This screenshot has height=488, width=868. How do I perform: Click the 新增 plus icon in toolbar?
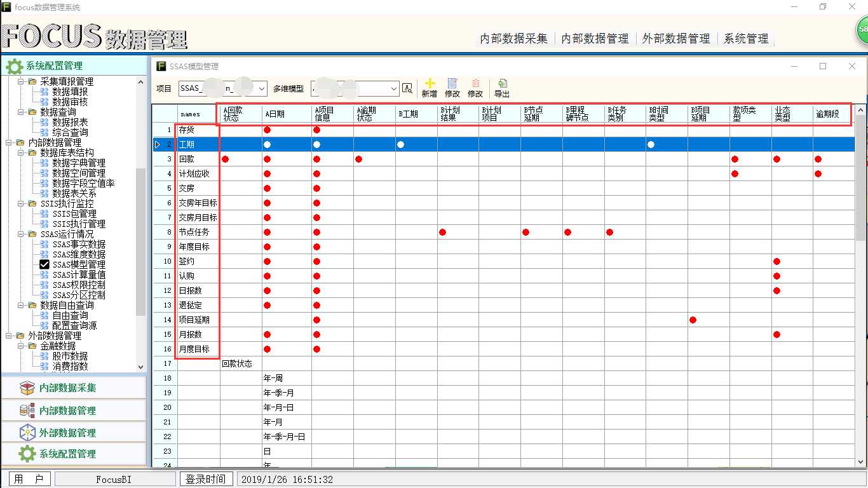click(430, 83)
